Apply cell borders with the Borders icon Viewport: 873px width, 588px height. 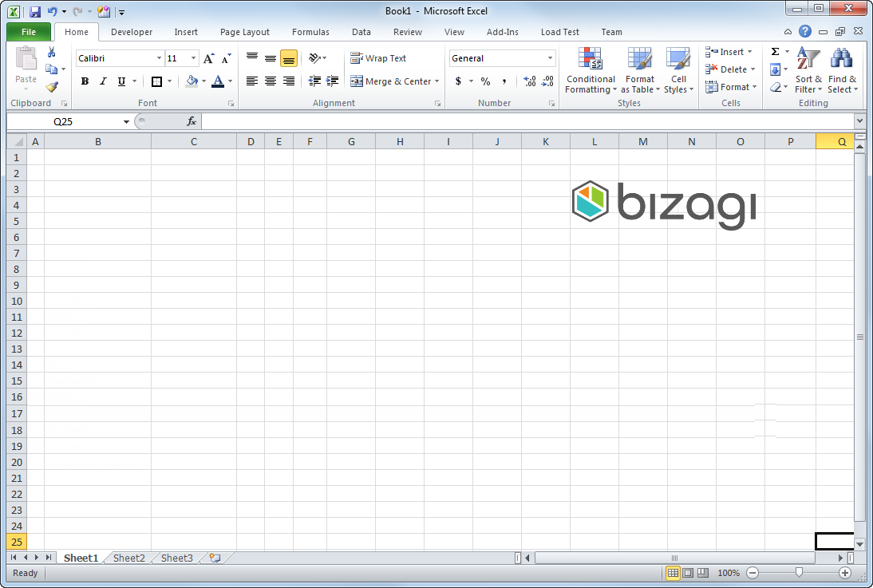[156, 81]
